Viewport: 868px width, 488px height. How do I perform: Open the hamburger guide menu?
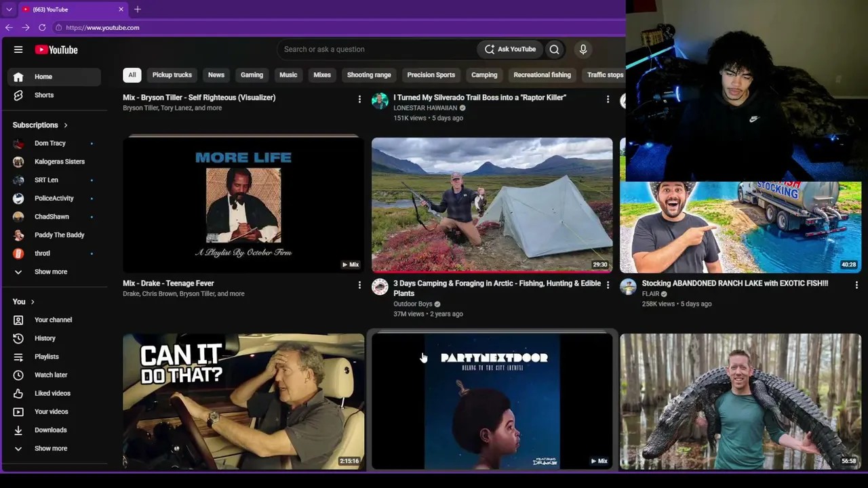pyautogui.click(x=18, y=49)
